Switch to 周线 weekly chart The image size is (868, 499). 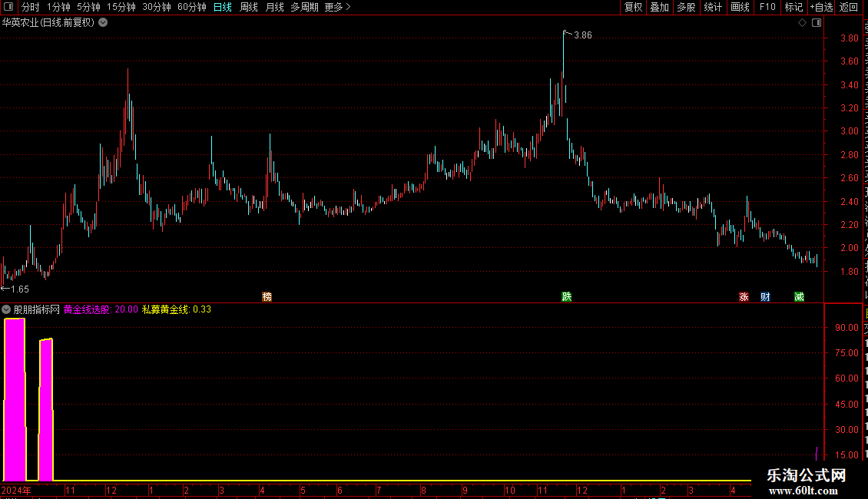point(249,7)
